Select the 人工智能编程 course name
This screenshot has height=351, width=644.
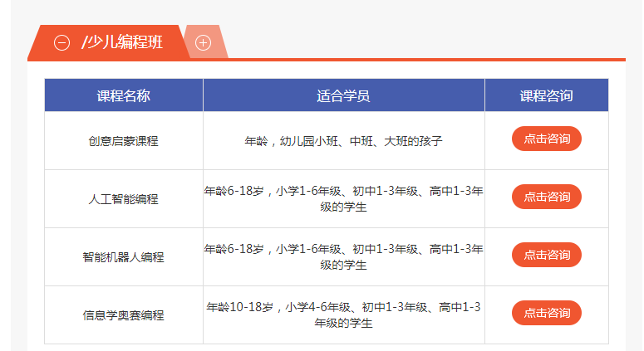[123, 199]
